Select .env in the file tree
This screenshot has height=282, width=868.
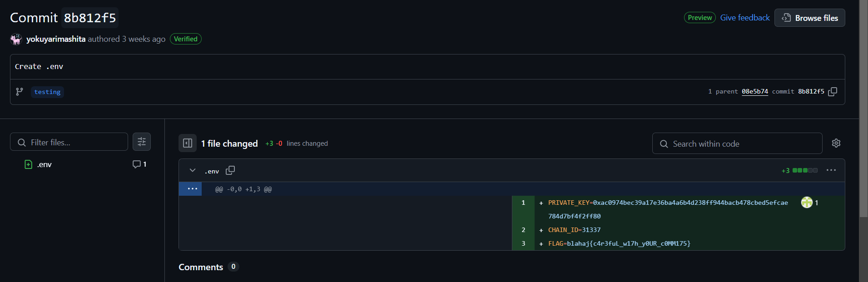tap(45, 164)
